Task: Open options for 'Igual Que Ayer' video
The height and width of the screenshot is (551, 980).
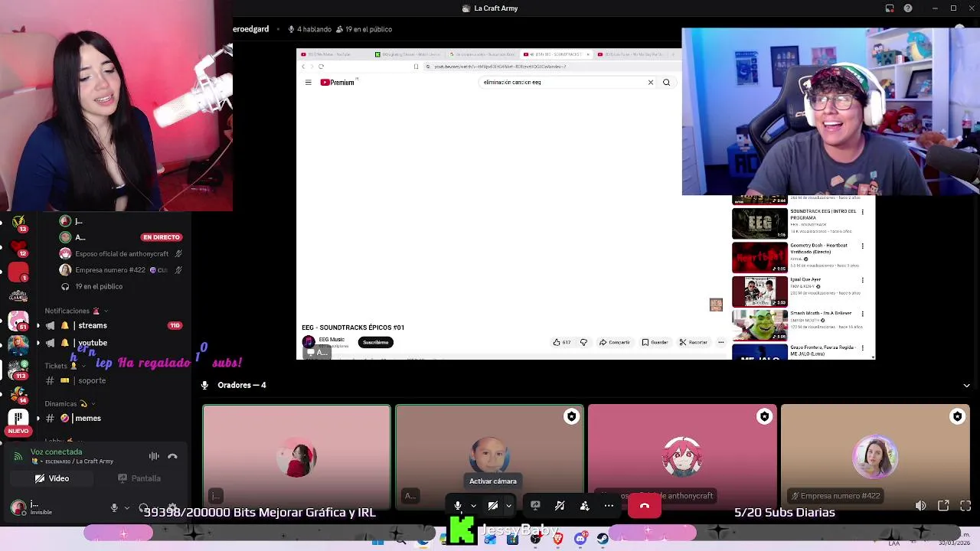Action: [862, 280]
